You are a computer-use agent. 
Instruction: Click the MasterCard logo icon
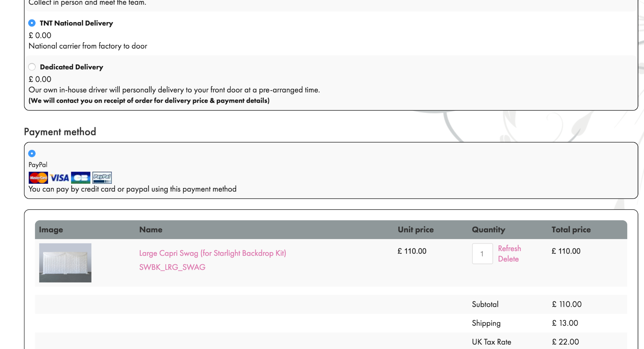click(38, 178)
